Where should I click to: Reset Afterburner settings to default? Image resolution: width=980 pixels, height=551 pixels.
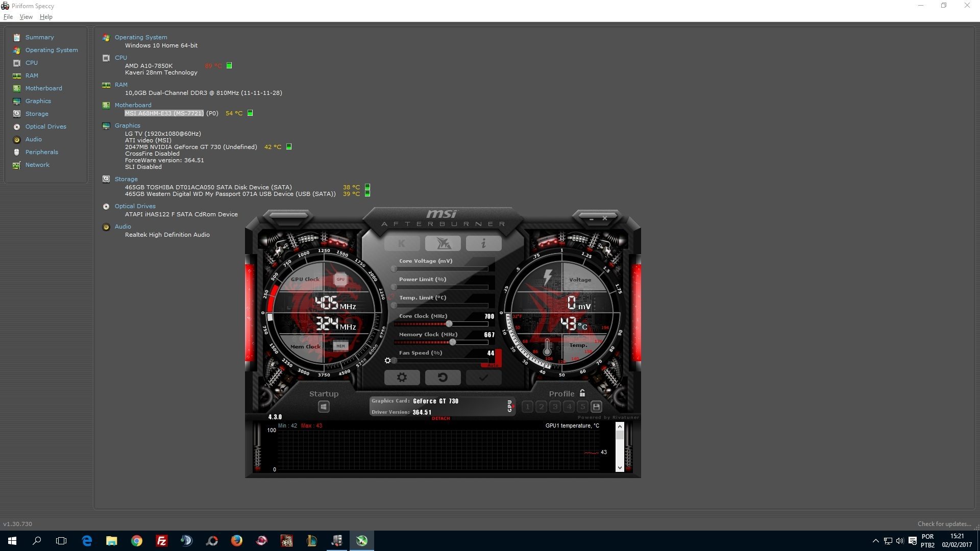(x=443, y=378)
